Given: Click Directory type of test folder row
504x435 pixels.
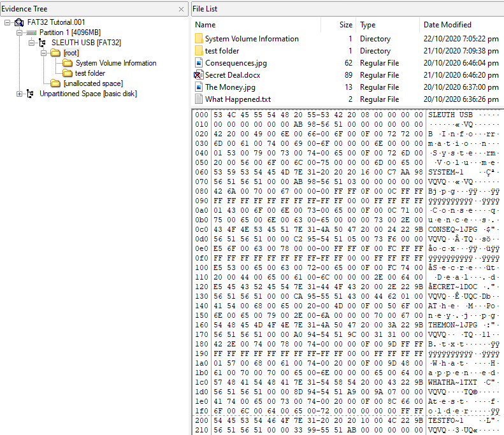Looking at the screenshot, I should pyautogui.click(x=375, y=51).
